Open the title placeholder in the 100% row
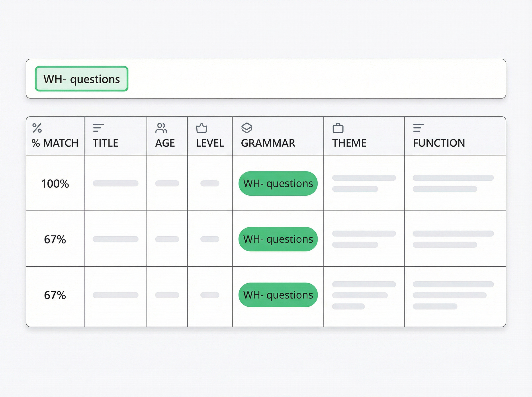This screenshot has width=532, height=397. tap(115, 183)
